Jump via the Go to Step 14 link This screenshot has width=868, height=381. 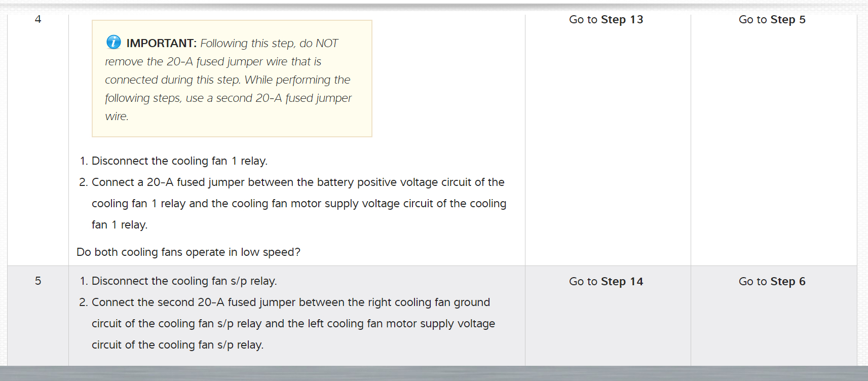[x=606, y=282]
